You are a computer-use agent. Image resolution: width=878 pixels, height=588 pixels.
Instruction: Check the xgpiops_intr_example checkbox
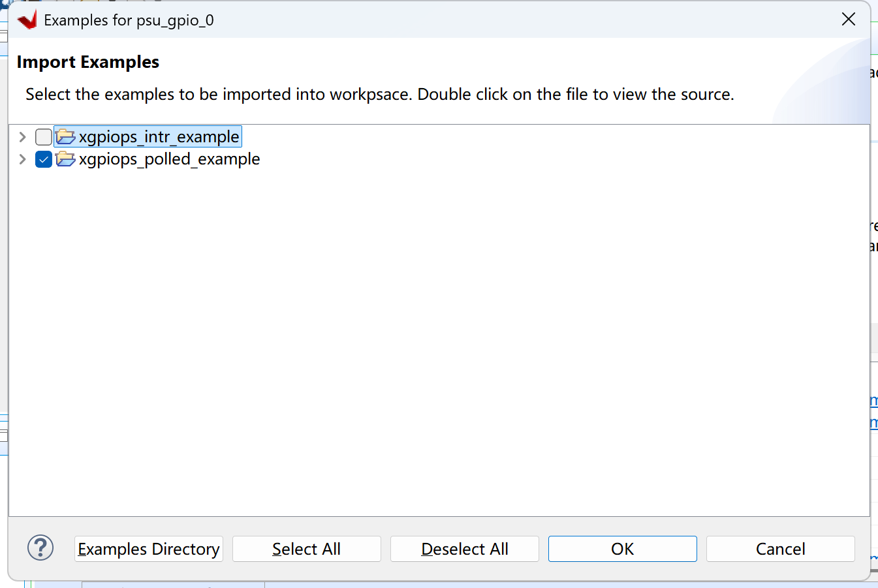pos(44,137)
